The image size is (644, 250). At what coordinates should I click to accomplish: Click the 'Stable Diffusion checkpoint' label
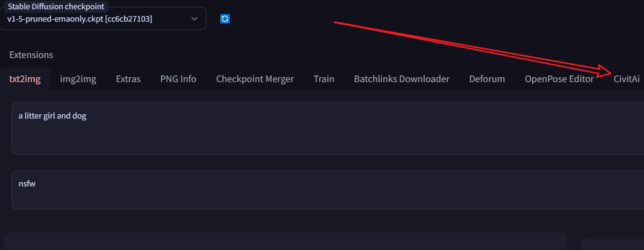click(56, 7)
